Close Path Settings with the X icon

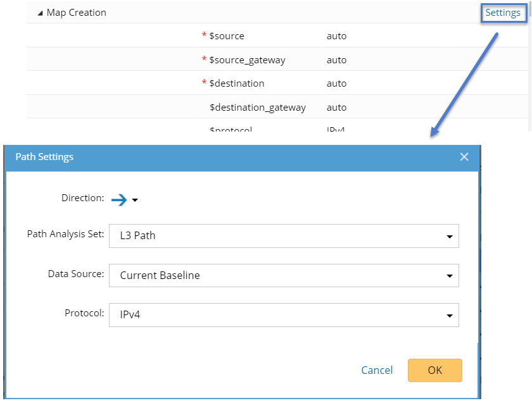click(464, 157)
